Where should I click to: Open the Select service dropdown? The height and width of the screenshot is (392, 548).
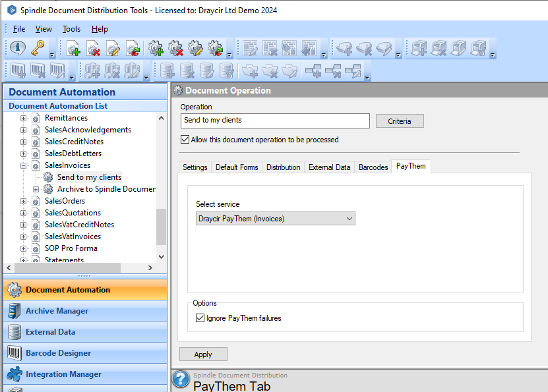point(276,219)
